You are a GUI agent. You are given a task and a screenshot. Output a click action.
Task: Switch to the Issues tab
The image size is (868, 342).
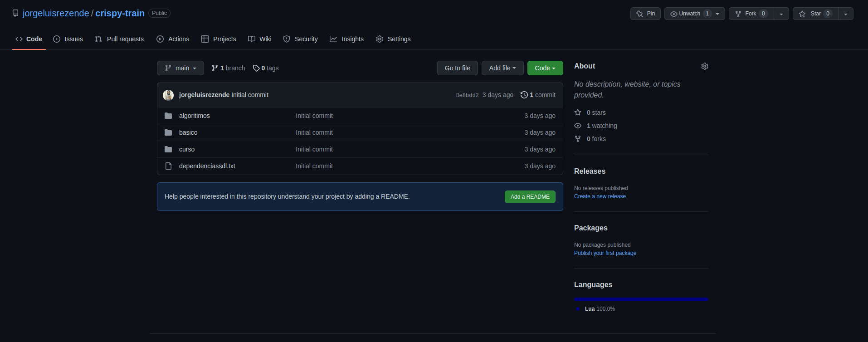click(68, 39)
